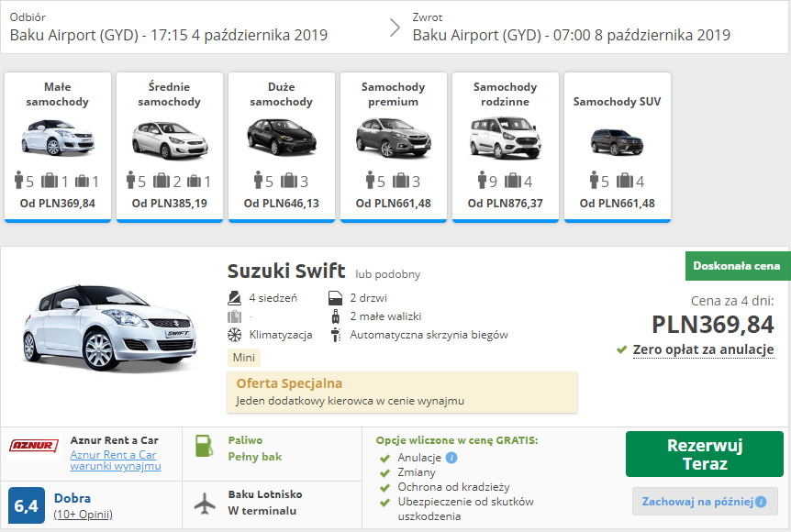Click the Aznur logo
The height and width of the screenshot is (532, 791).
click(x=34, y=446)
